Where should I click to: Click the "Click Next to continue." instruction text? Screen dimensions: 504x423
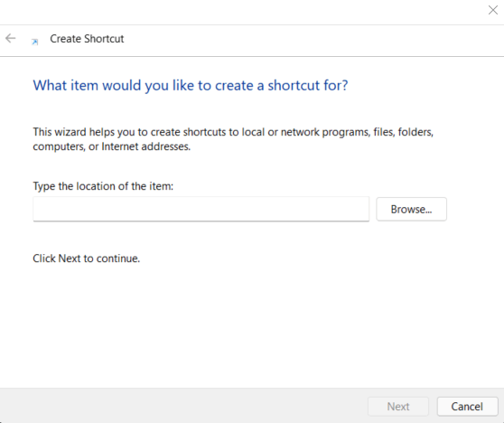tap(87, 258)
